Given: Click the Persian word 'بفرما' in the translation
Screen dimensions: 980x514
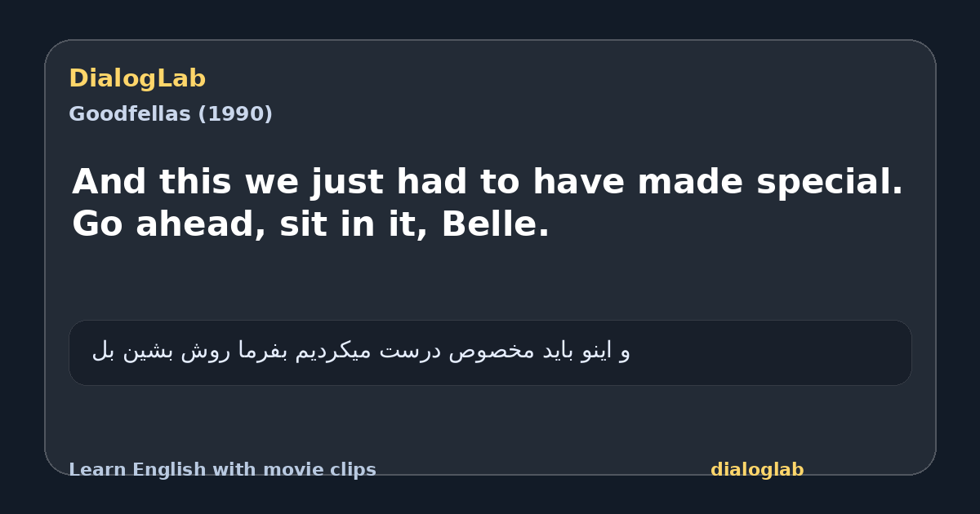Looking at the screenshot, I should coord(287,352).
